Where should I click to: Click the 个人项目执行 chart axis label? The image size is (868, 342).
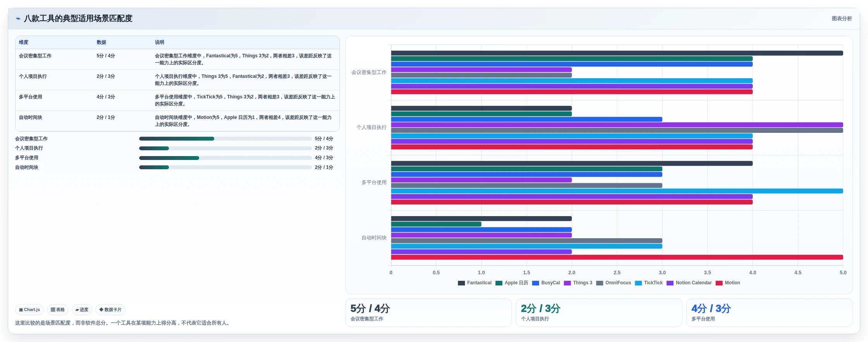point(371,127)
